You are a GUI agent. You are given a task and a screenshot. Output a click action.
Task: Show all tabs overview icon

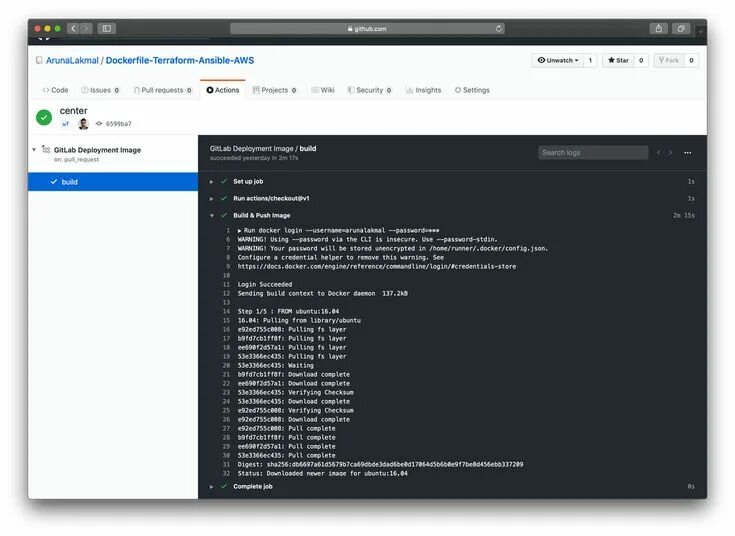click(x=681, y=29)
